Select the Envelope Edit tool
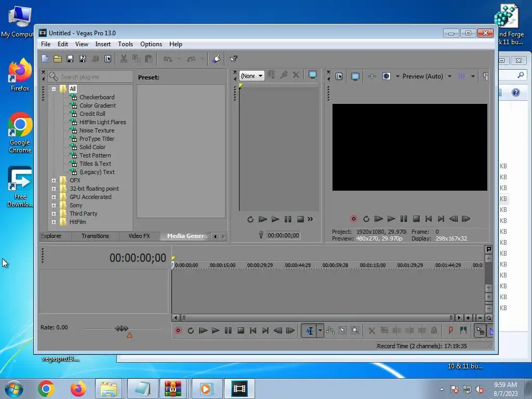The height and width of the screenshot is (399, 532). tap(330, 330)
